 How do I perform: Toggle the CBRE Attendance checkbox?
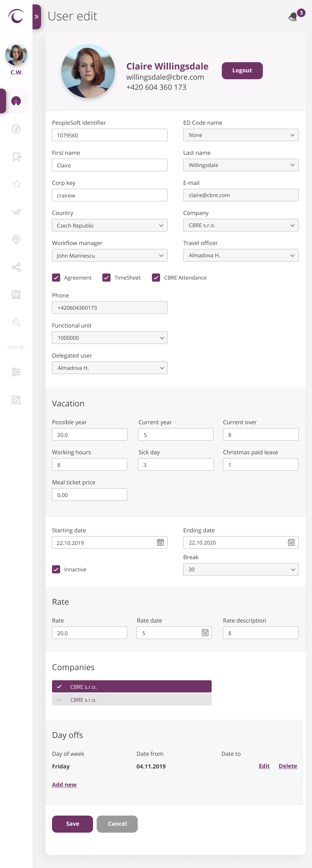(x=156, y=278)
